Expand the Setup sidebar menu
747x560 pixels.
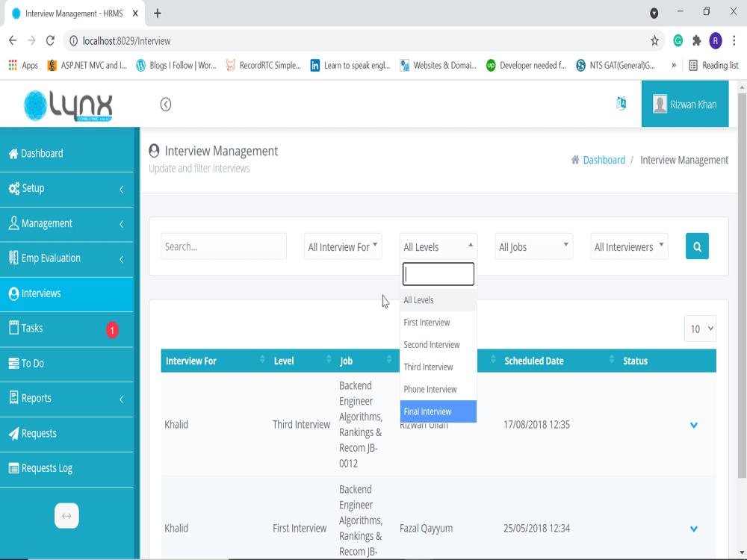pyautogui.click(x=66, y=189)
